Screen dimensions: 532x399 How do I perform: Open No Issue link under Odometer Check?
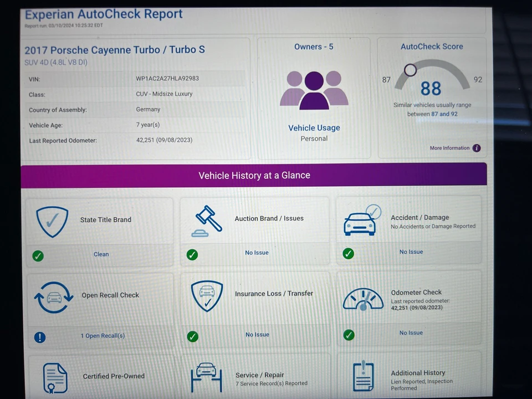(x=411, y=333)
